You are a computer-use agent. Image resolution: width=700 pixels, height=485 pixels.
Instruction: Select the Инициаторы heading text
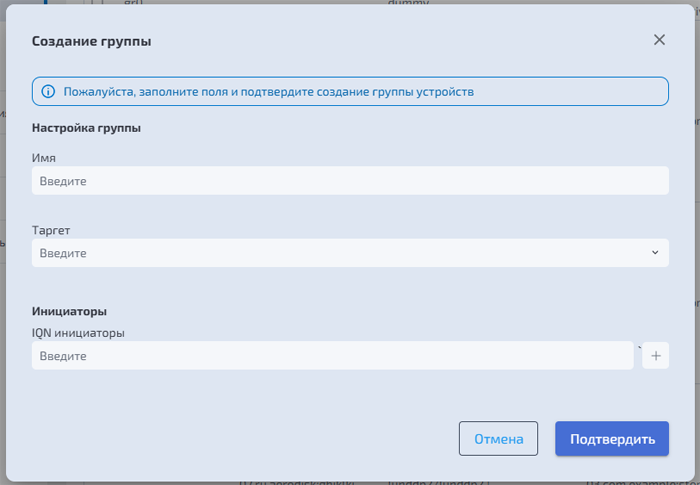pos(69,311)
